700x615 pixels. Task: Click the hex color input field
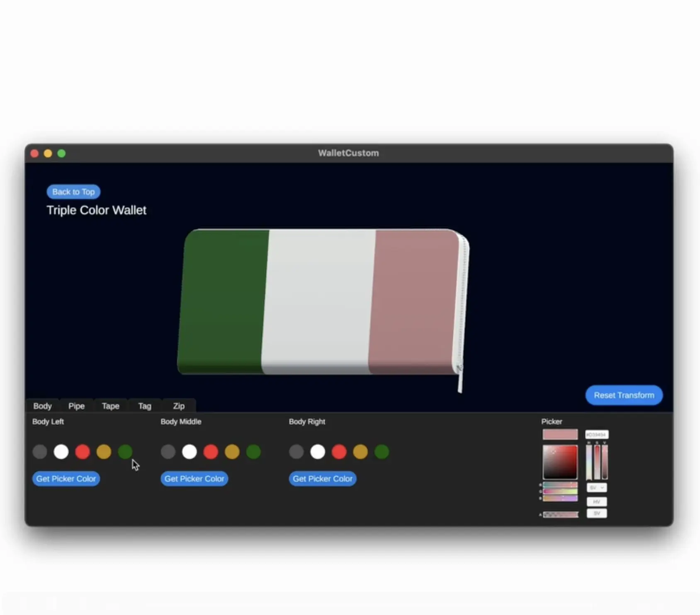[596, 434]
